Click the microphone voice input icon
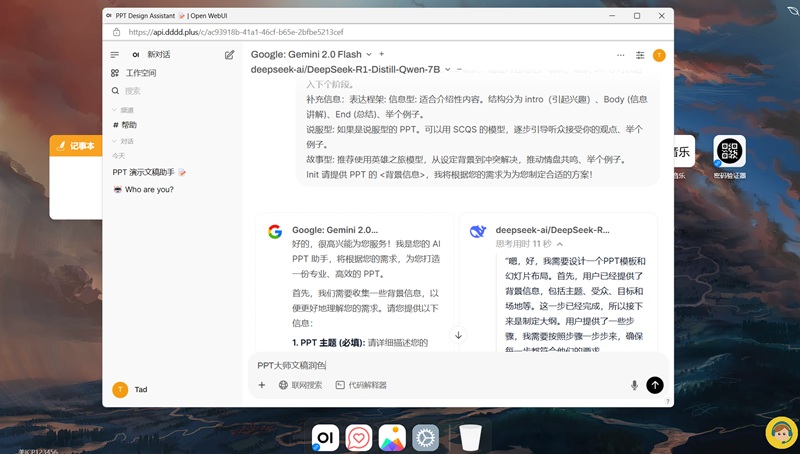 (x=634, y=385)
